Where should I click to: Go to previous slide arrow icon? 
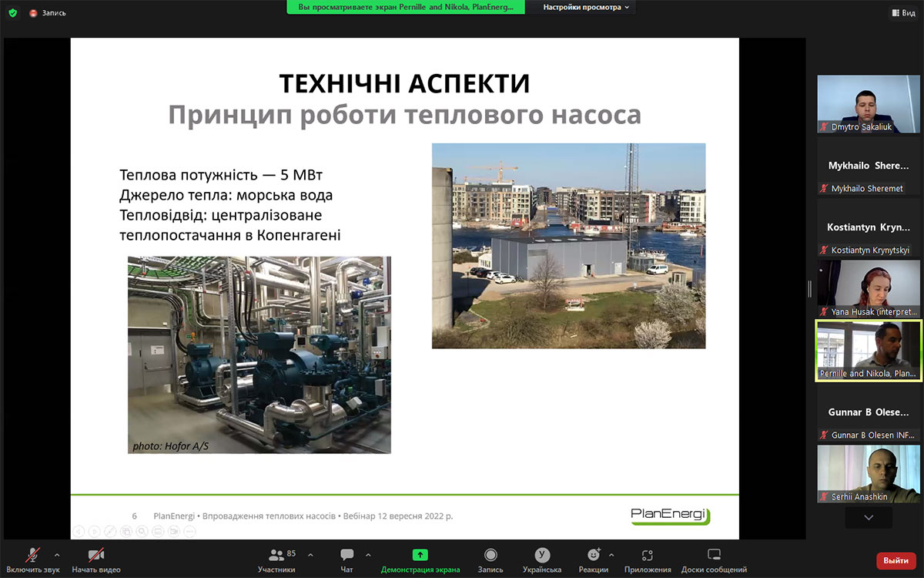[78, 531]
